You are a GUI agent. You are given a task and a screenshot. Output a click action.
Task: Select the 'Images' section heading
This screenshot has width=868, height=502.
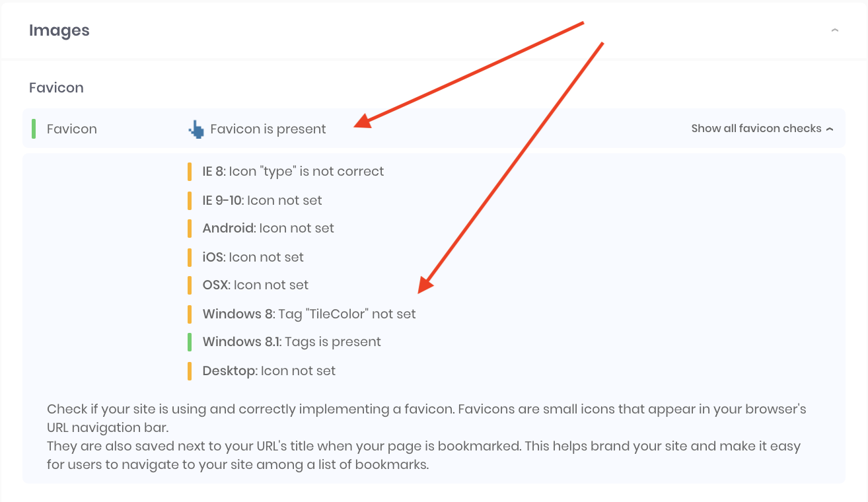(x=59, y=30)
